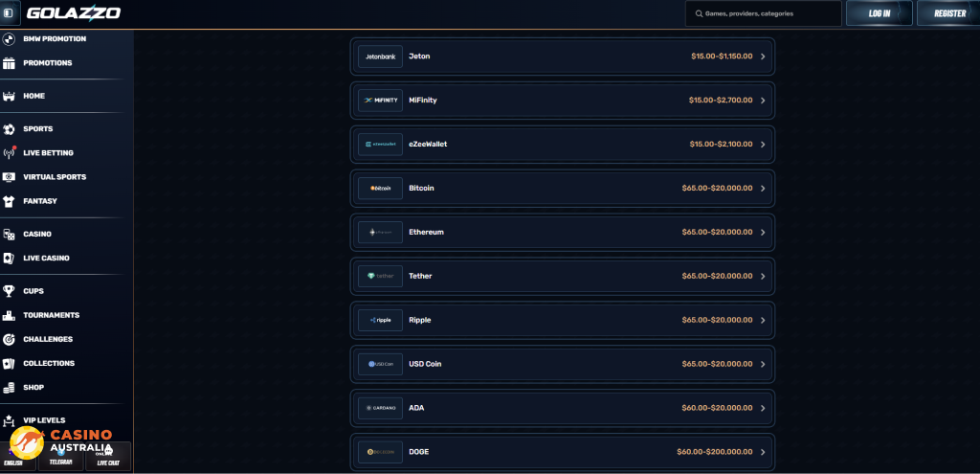The width and height of the screenshot is (980, 474).
Task: Click the DOGE $60.00-$200,000.00 limit
Action: click(714, 451)
